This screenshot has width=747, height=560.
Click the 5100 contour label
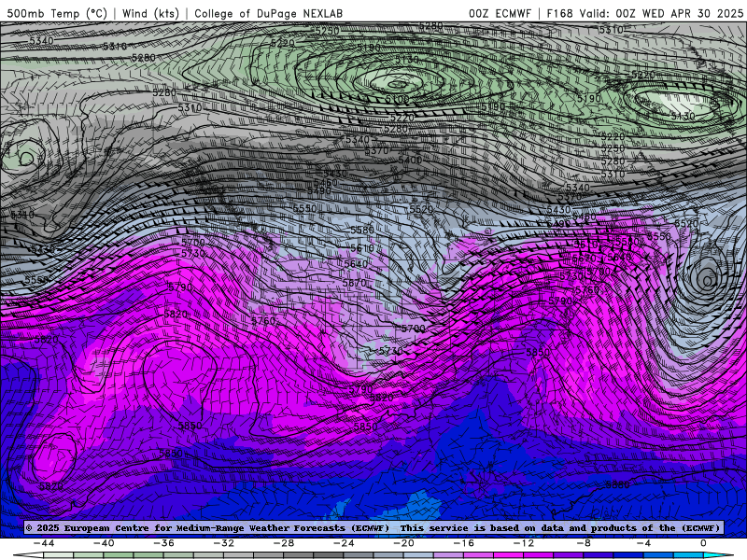398,100
